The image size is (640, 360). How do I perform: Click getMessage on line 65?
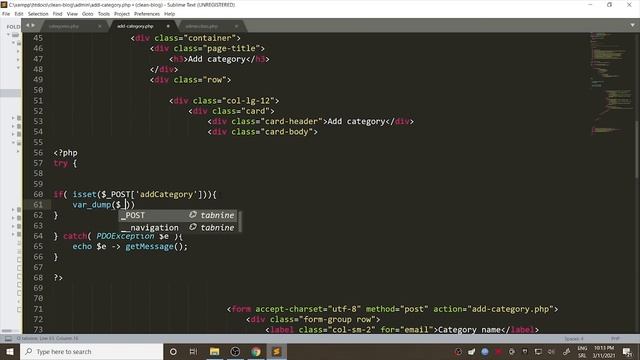[x=149, y=247]
